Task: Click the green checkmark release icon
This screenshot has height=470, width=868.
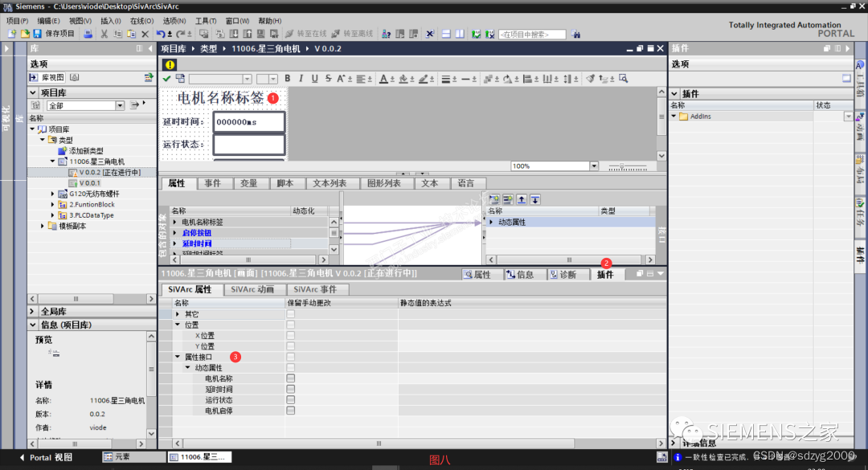Action: (166, 79)
